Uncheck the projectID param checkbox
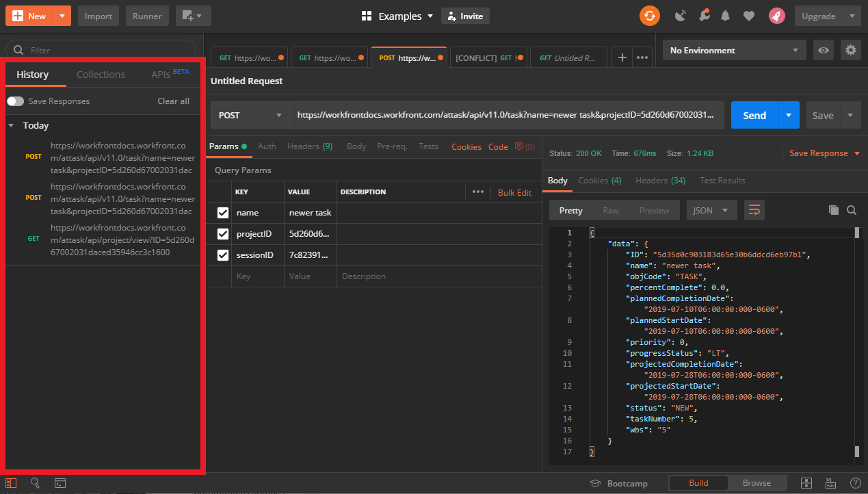Viewport: 868px width, 494px height. (x=222, y=234)
